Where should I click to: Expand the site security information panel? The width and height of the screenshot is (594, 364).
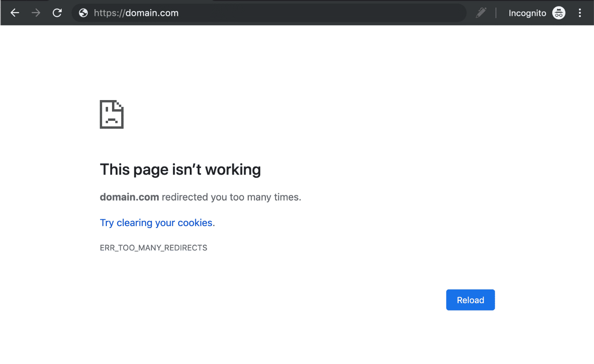point(83,12)
